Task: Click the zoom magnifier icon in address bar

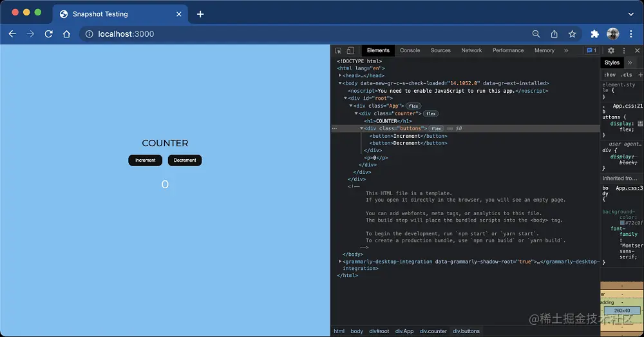Action: coord(536,34)
